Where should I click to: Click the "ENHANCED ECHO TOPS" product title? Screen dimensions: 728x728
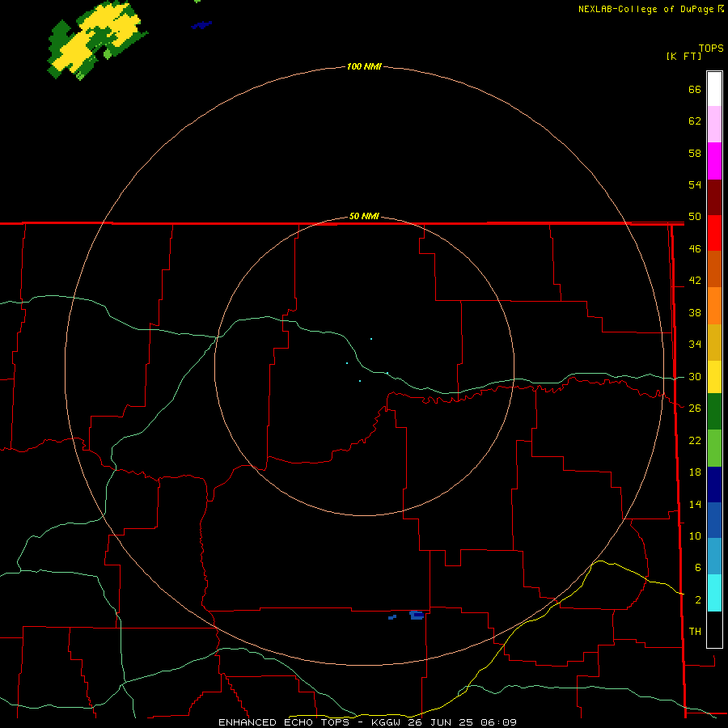point(284,722)
